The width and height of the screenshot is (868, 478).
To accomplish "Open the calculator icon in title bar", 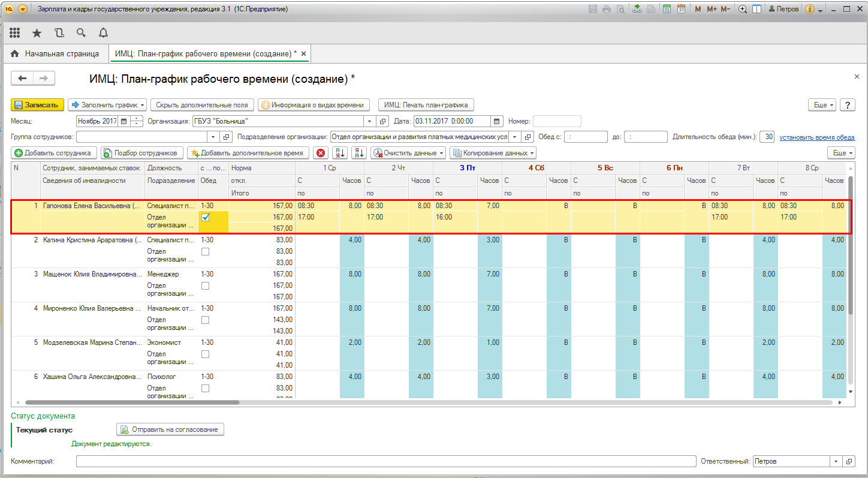I will pyautogui.click(x=666, y=10).
